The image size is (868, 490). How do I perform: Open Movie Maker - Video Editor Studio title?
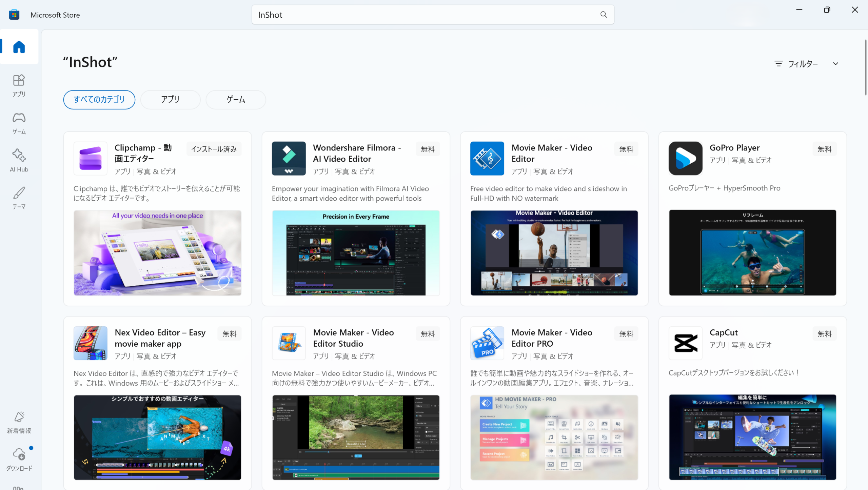353,338
